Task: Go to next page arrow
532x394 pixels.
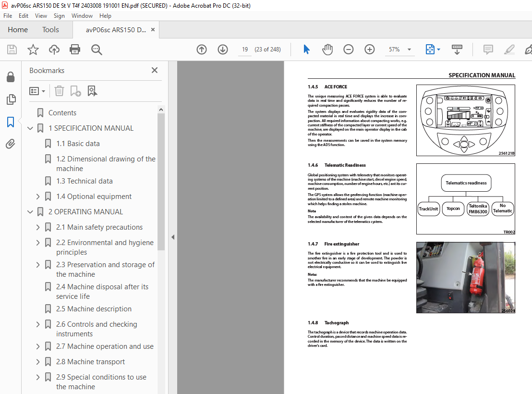Action: tap(223, 49)
